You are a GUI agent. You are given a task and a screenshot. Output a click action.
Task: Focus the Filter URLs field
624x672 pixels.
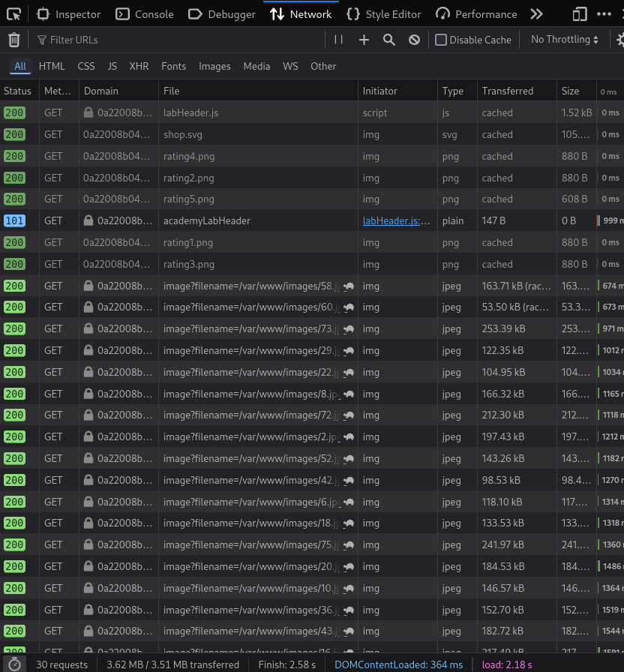pos(180,40)
